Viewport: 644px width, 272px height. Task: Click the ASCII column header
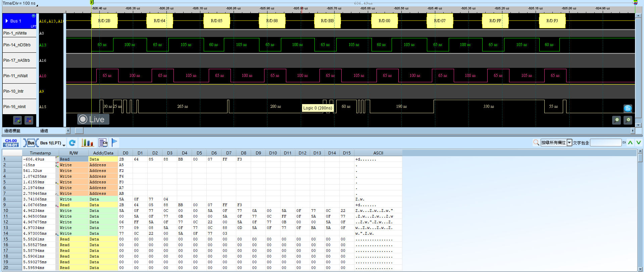click(x=378, y=153)
